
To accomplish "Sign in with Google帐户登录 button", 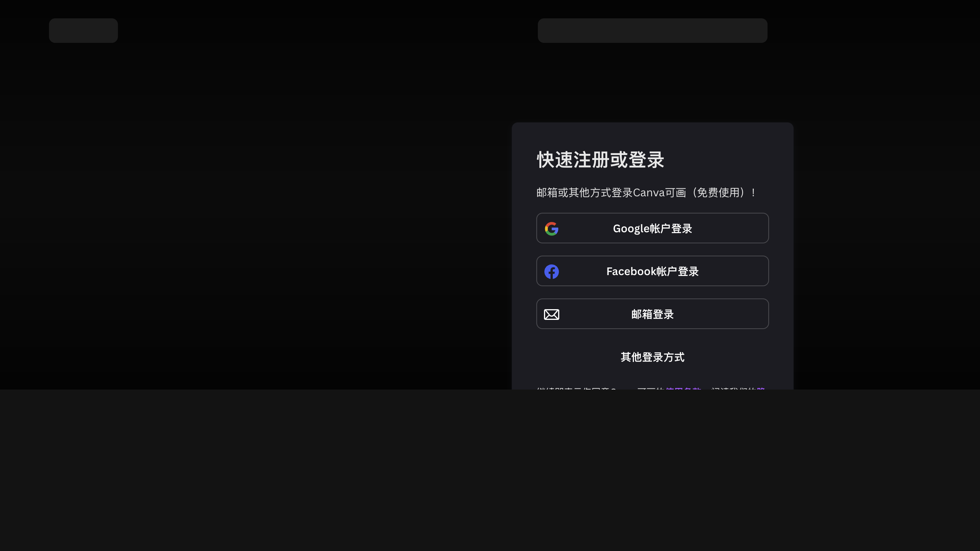I will pos(652,228).
